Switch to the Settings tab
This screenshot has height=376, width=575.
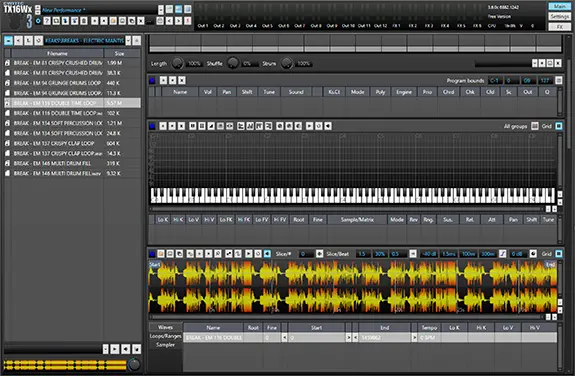[559, 17]
